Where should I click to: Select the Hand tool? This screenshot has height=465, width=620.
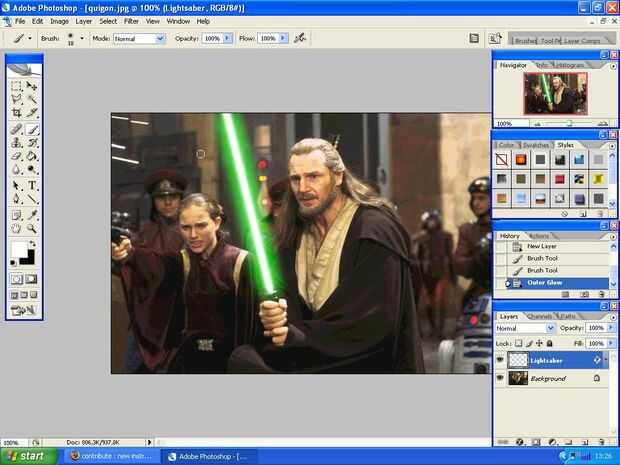[16, 228]
